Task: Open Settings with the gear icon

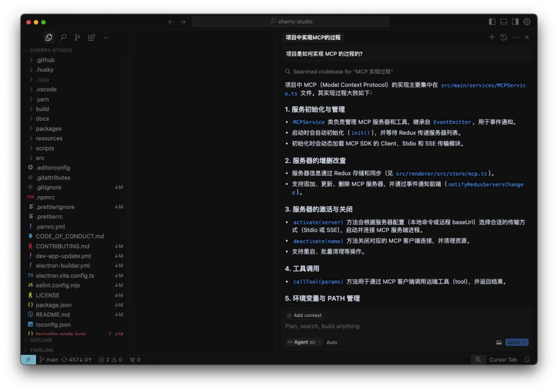Action: click(x=526, y=22)
